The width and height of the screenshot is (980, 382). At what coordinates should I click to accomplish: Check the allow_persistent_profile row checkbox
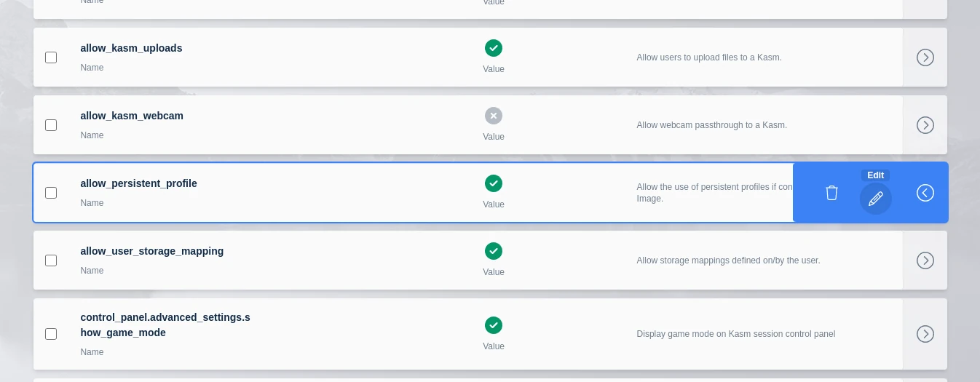tap(51, 193)
